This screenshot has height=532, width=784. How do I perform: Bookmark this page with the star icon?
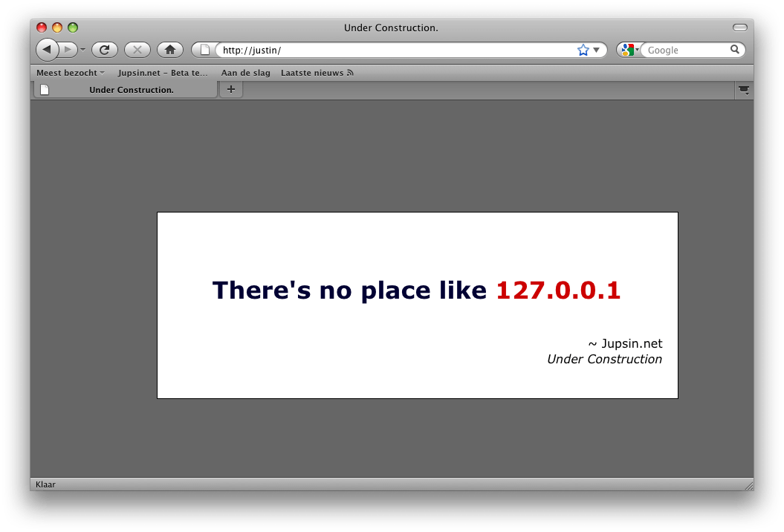[583, 50]
